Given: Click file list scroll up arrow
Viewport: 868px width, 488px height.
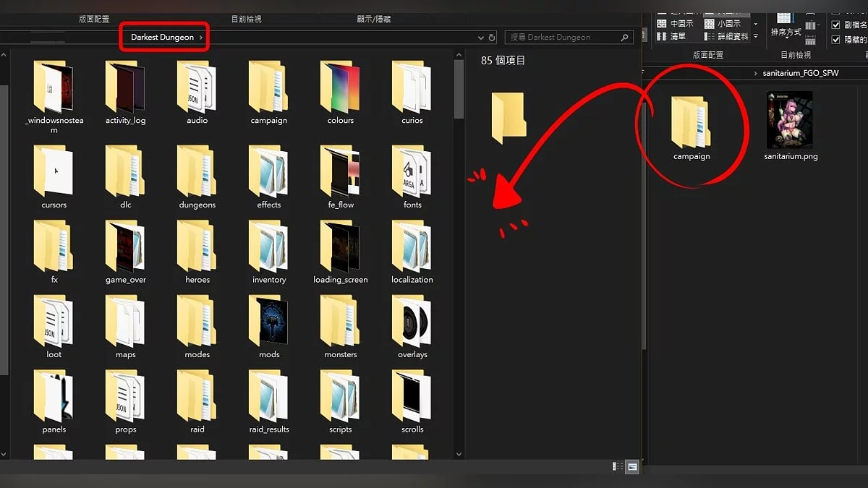Looking at the screenshot, I should 459,54.
